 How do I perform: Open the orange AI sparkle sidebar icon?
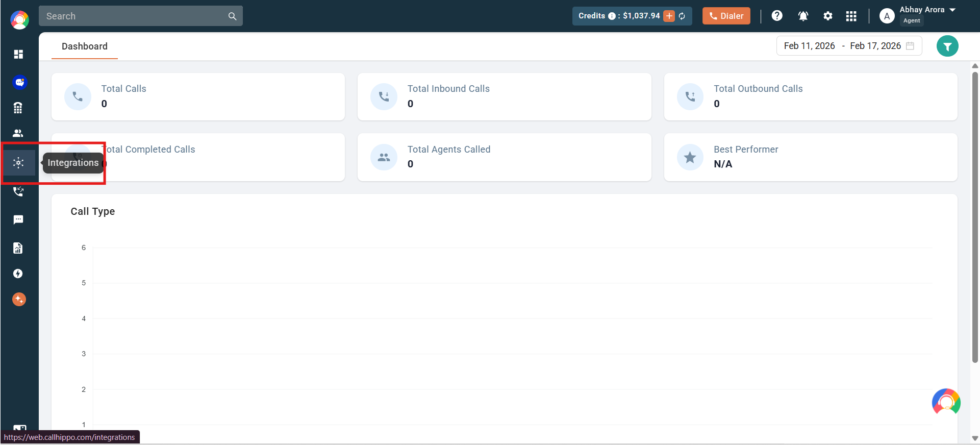(19, 299)
